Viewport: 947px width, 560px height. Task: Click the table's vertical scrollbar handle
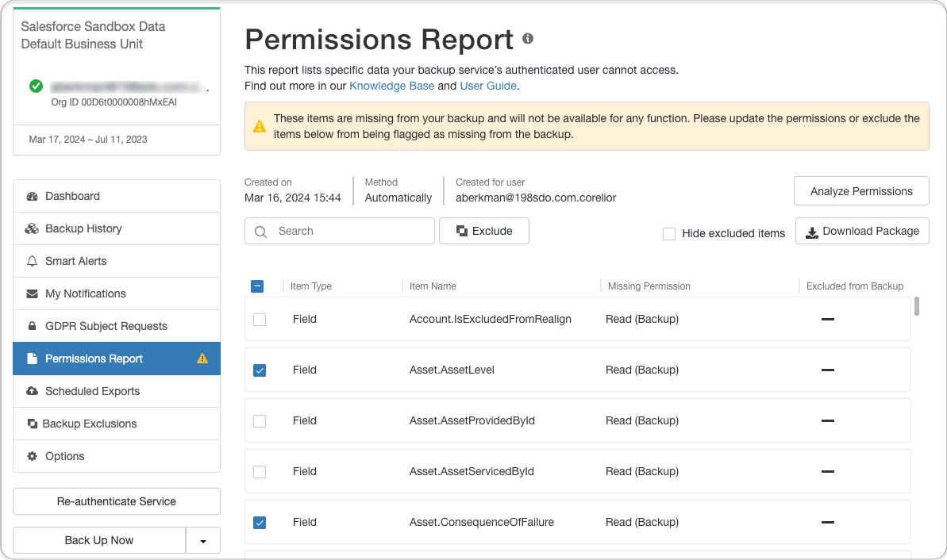click(917, 306)
